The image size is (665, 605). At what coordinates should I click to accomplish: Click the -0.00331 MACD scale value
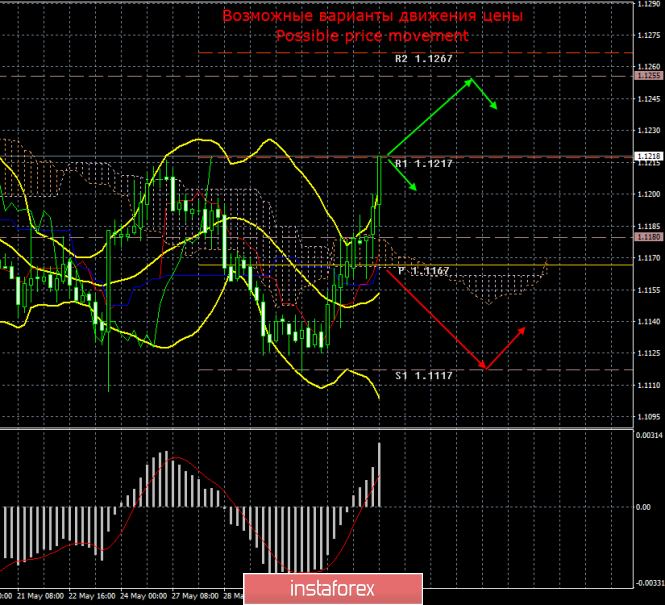click(x=649, y=583)
